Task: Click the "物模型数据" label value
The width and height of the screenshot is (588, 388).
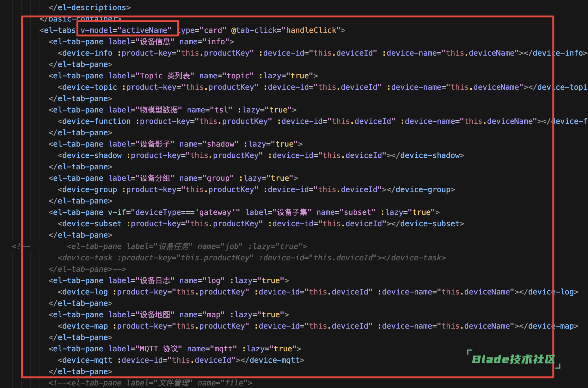Action: [x=159, y=110]
